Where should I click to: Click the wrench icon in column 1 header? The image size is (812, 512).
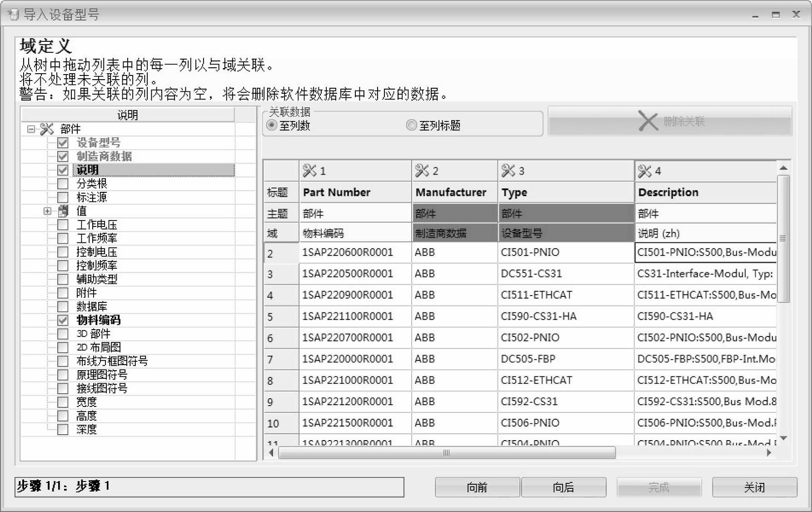coord(309,171)
